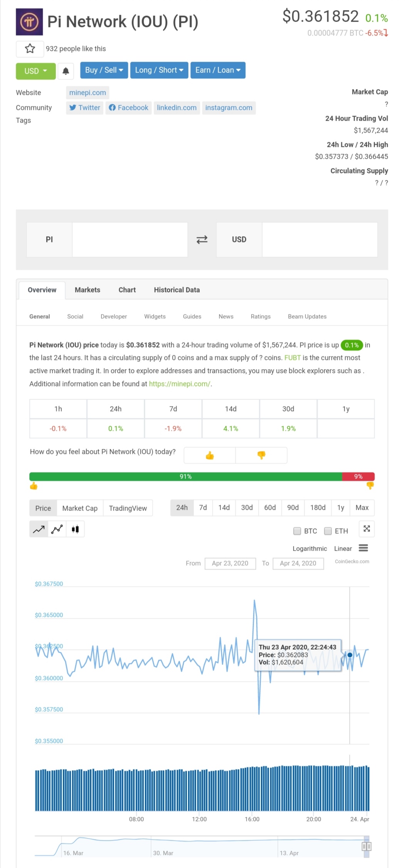The image size is (416, 868).
Task: Open the USD currency dropdown
Action: 35,71
